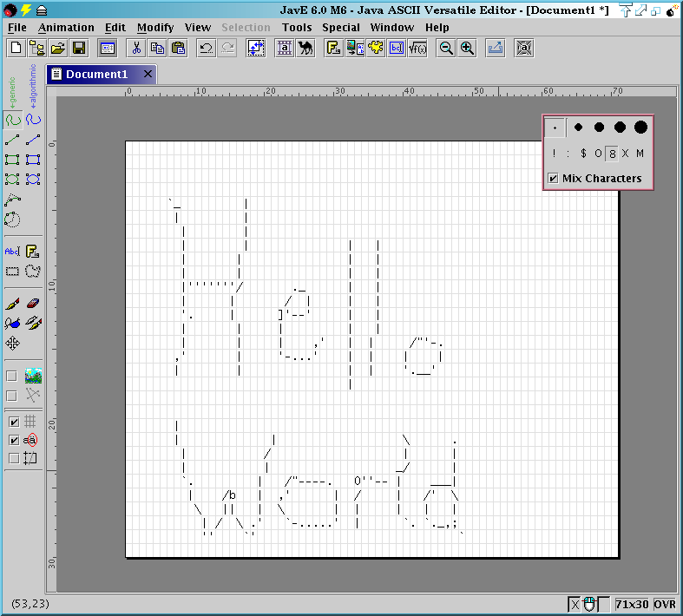Open the Modify menu
The image size is (683, 616).
[155, 28]
